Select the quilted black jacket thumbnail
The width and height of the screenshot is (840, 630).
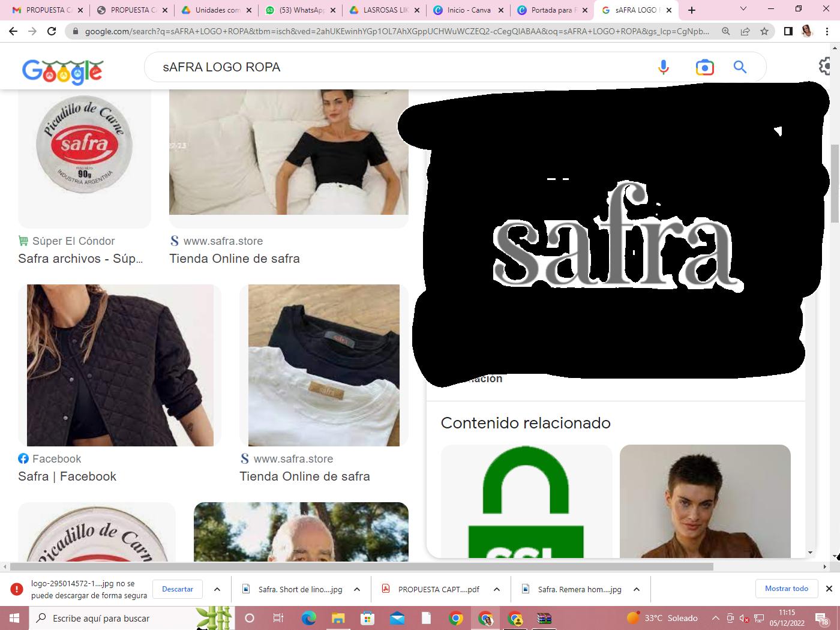coord(120,365)
